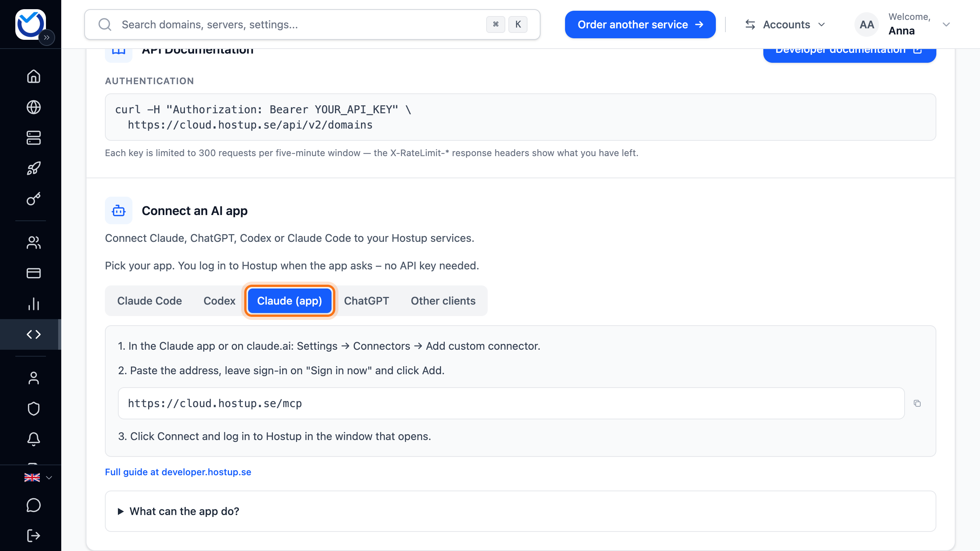Click the https://cloud.hostup.se/mcp address field
The width and height of the screenshot is (980, 551).
511,403
